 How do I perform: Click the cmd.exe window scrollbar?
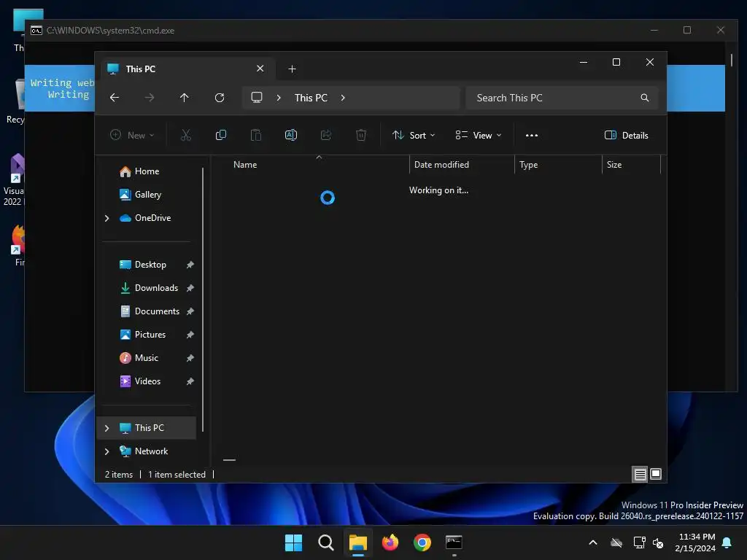(731, 60)
